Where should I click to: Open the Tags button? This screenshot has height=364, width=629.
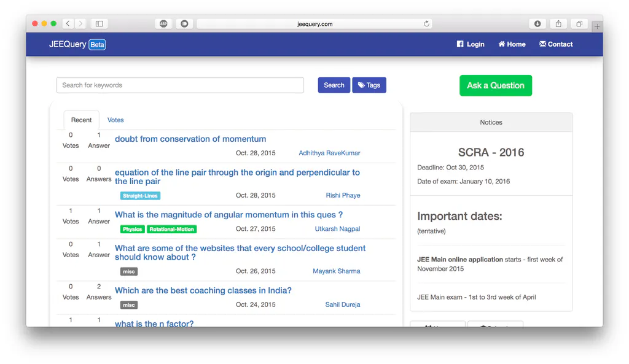pyautogui.click(x=369, y=85)
